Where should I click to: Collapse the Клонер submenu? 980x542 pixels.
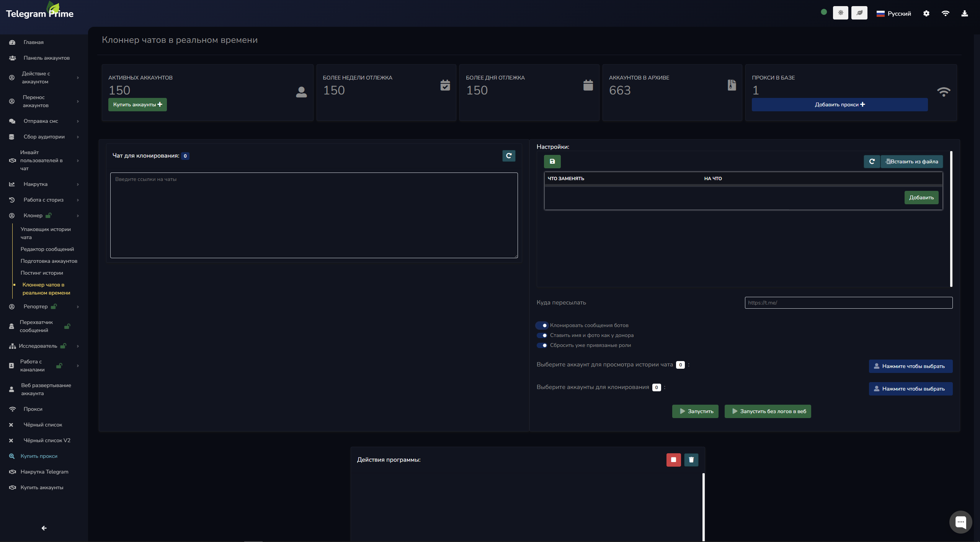point(44,216)
